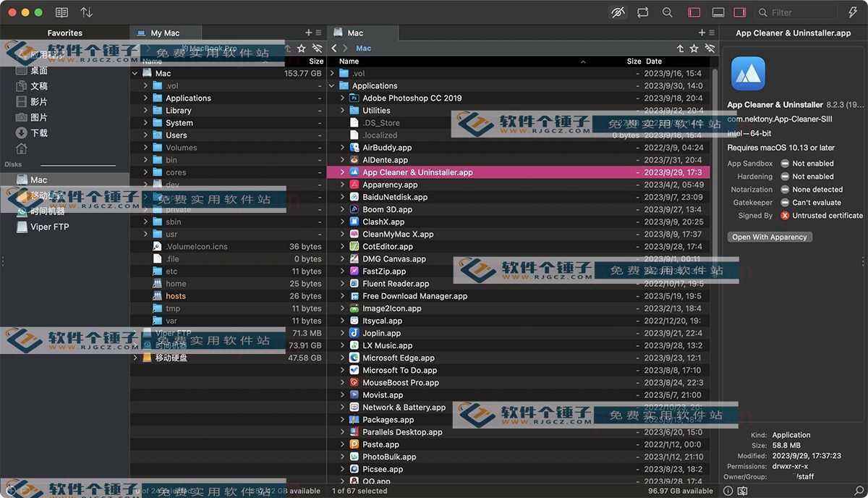Expand AirBuddy.app contents
This screenshot has height=498, width=868.
[343, 147]
